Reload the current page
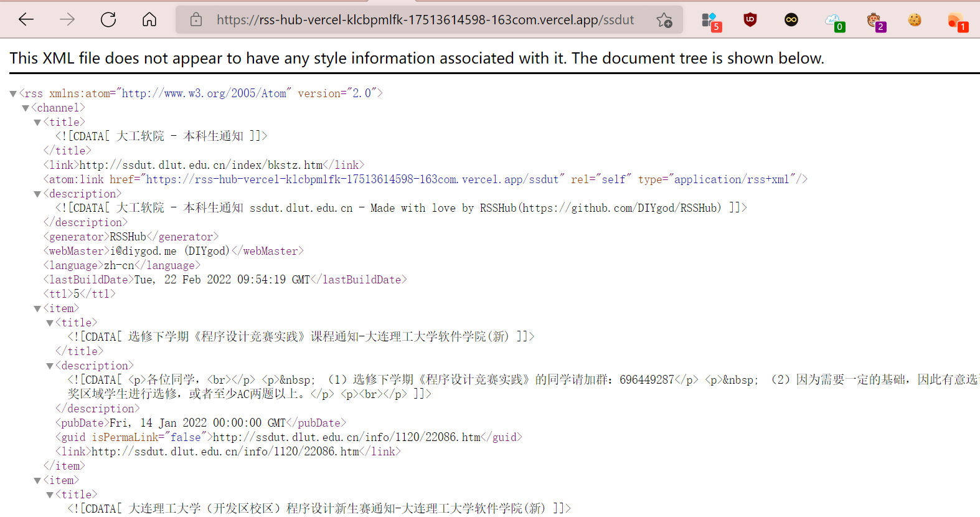The width and height of the screenshot is (980, 517). [x=108, y=20]
